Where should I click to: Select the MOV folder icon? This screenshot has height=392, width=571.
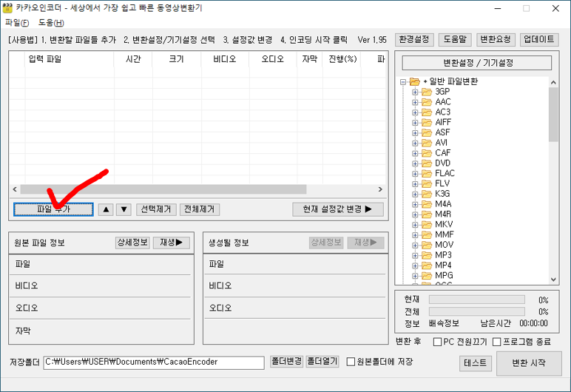[x=427, y=245]
